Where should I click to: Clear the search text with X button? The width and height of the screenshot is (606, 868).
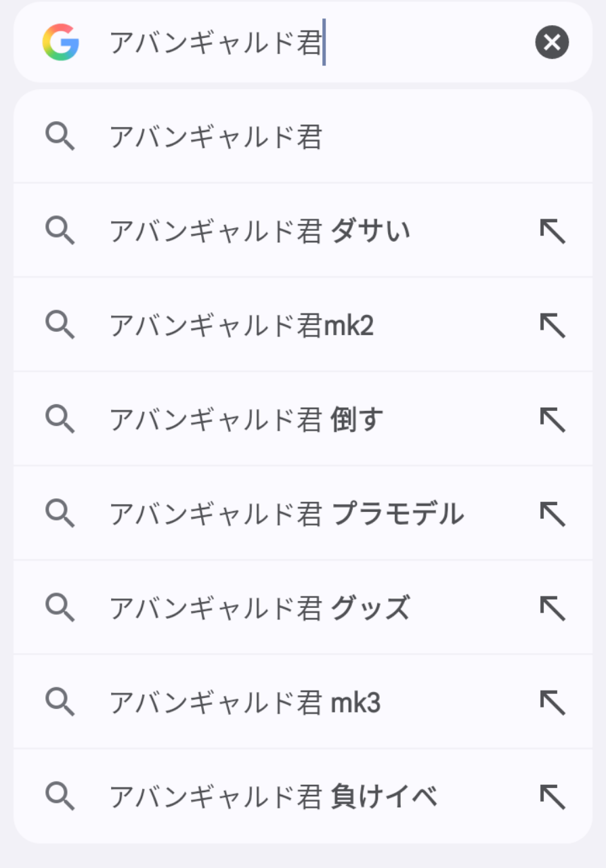click(552, 43)
